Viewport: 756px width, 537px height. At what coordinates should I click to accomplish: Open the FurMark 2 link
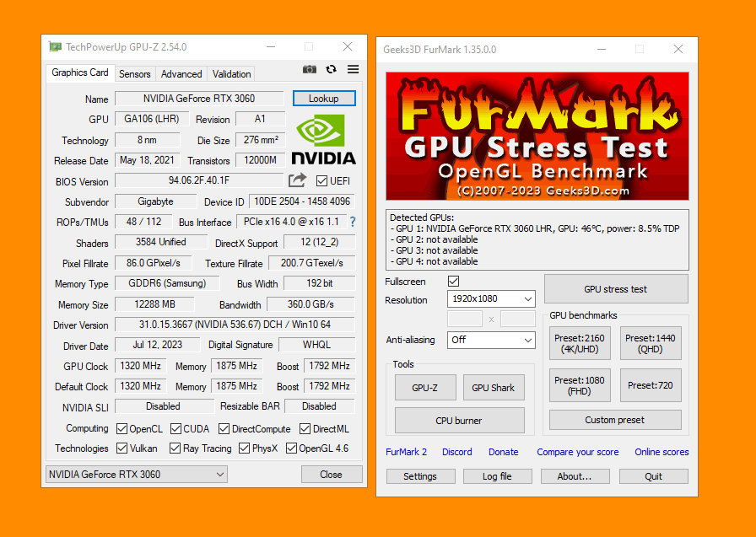pyautogui.click(x=407, y=452)
